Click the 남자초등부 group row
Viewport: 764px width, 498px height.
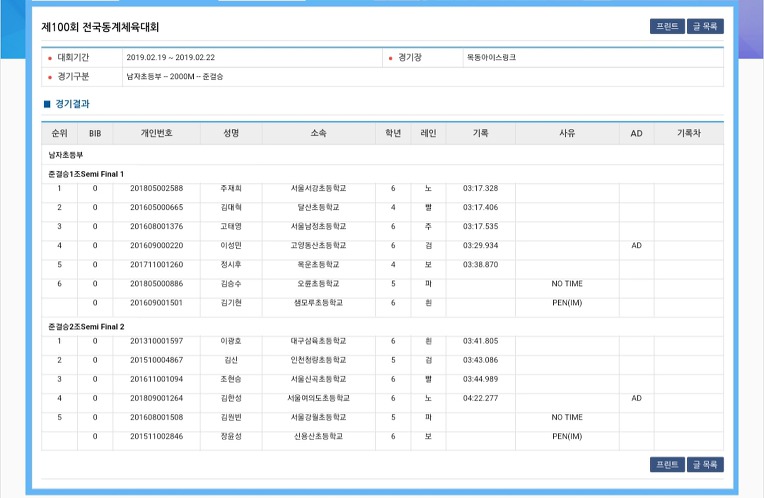click(382, 155)
